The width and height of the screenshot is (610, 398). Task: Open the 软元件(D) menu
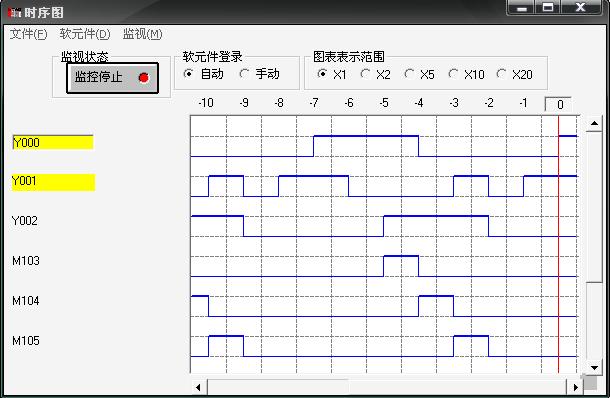click(x=85, y=34)
